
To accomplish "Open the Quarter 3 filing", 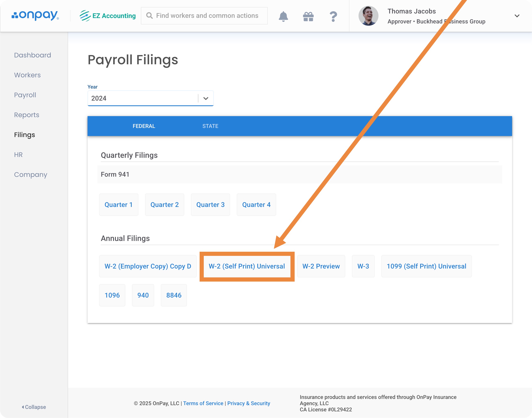I will coord(210,205).
